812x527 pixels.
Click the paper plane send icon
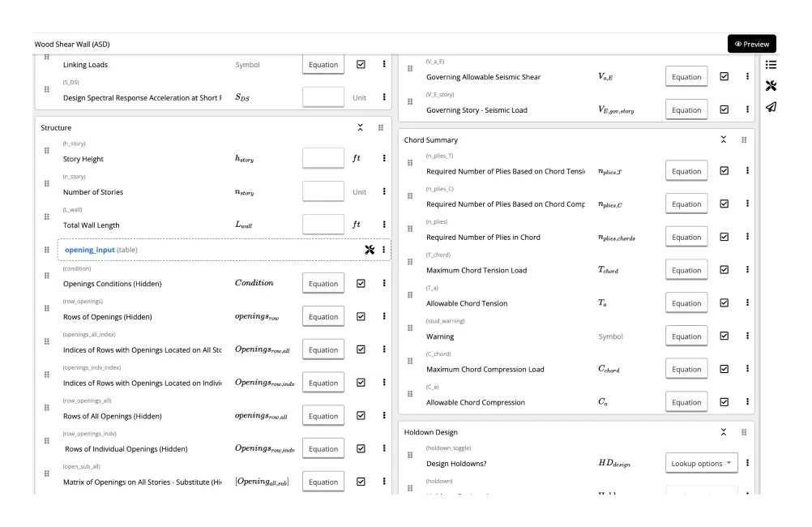click(x=771, y=106)
